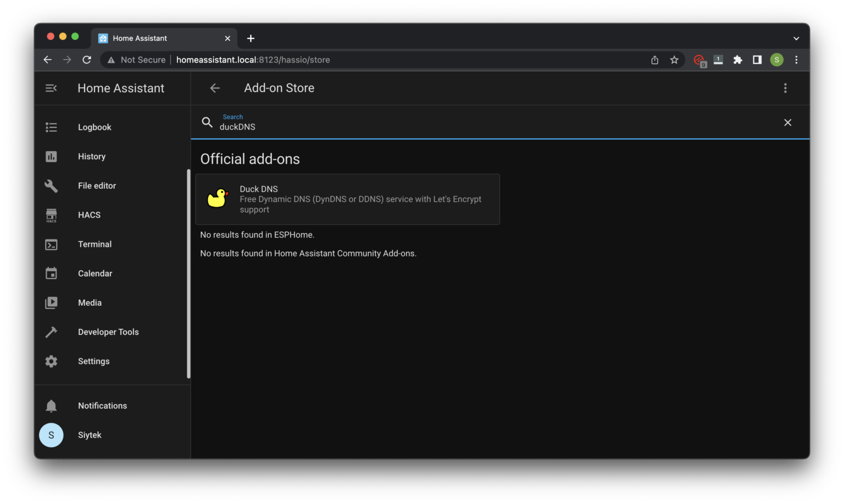This screenshot has height=504, width=844.
Task: Collapse the sidebar with the toggle icon
Action: pyautogui.click(x=51, y=88)
